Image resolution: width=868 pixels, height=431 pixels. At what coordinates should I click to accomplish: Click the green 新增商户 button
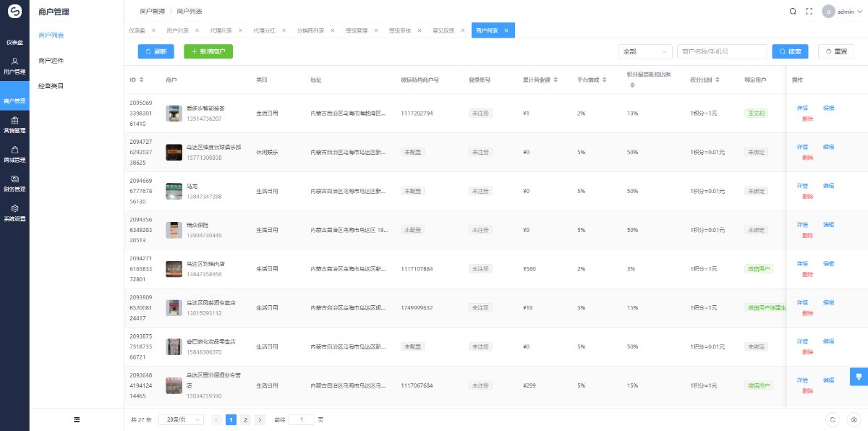click(x=208, y=51)
